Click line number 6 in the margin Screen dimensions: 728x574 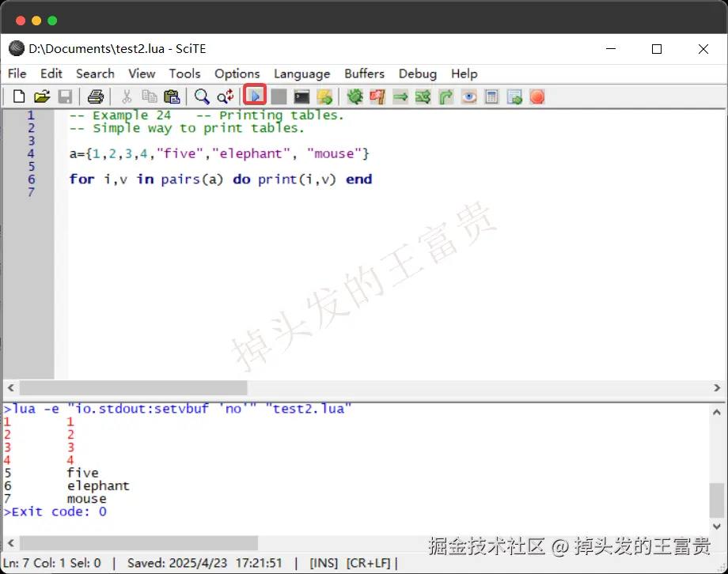click(x=30, y=179)
